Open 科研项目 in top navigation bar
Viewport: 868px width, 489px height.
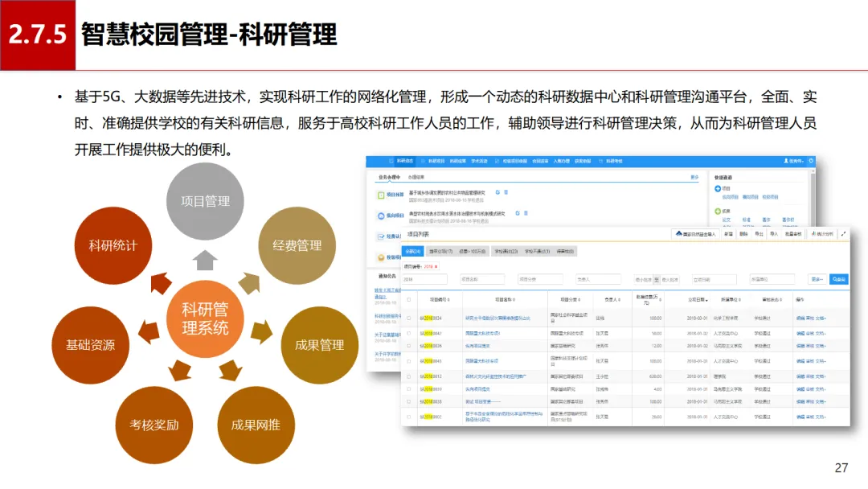[x=436, y=161]
